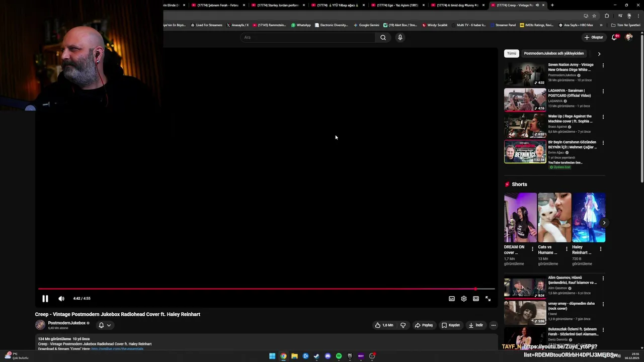Show more filter chips with arrow
Screen dimensions: 644x362
point(599,54)
